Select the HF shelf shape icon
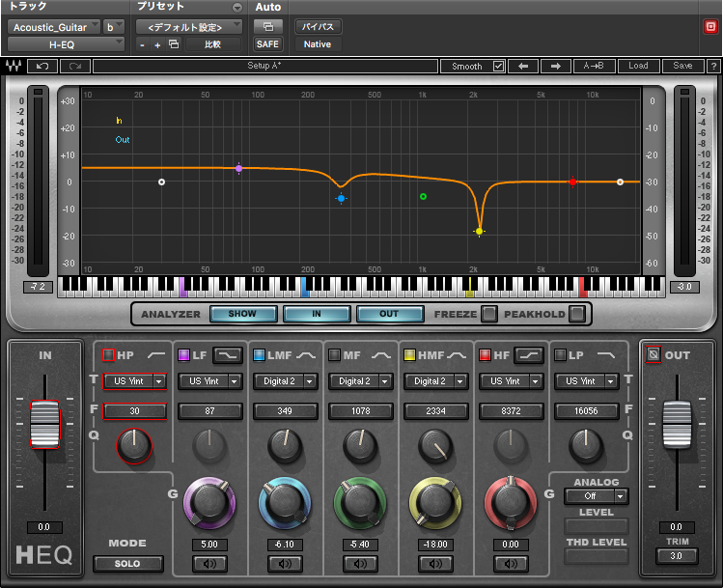The height and width of the screenshot is (588, 723). pos(529,355)
